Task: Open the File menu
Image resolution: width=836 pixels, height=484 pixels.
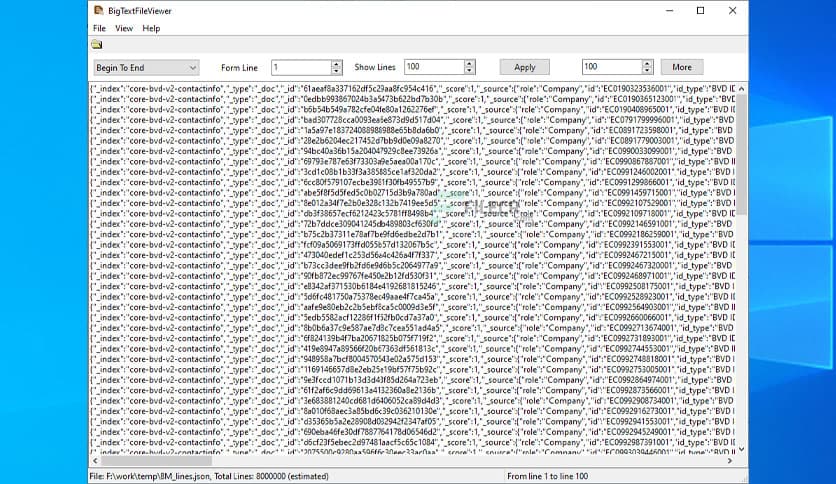Action: tap(99, 28)
